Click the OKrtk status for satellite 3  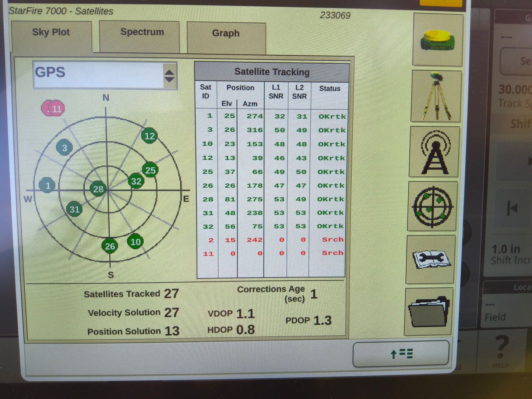tap(332, 130)
